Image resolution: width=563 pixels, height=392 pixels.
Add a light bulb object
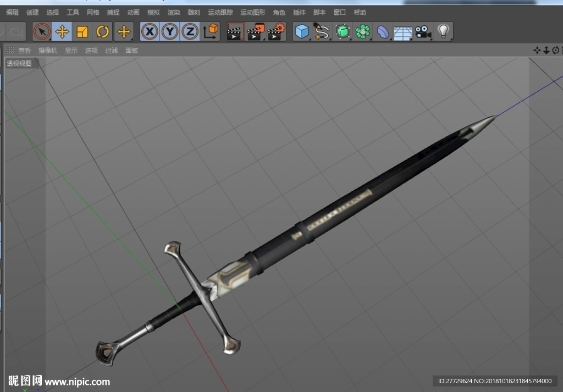coord(444,31)
